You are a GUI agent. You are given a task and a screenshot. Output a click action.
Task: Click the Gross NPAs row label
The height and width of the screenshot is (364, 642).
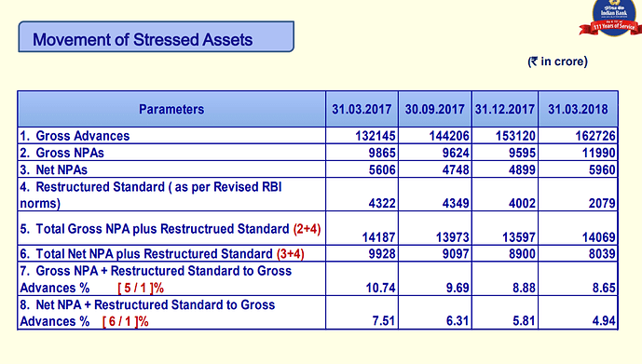point(61,153)
